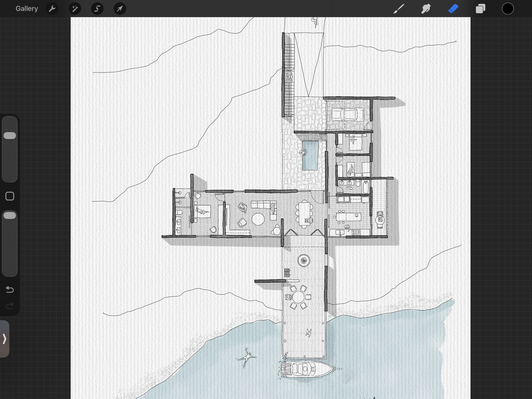Expand the side panel chevron tab
The width and height of the screenshot is (532, 399).
(4, 339)
